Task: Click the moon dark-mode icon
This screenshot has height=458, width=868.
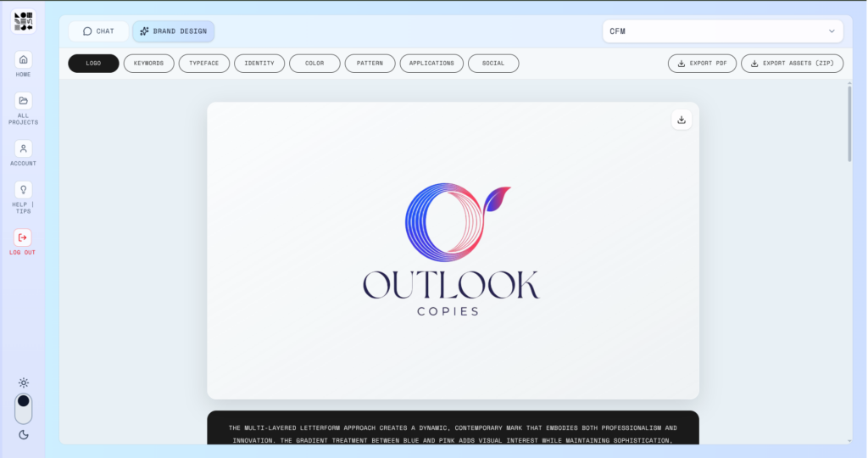Action: (23, 435)
